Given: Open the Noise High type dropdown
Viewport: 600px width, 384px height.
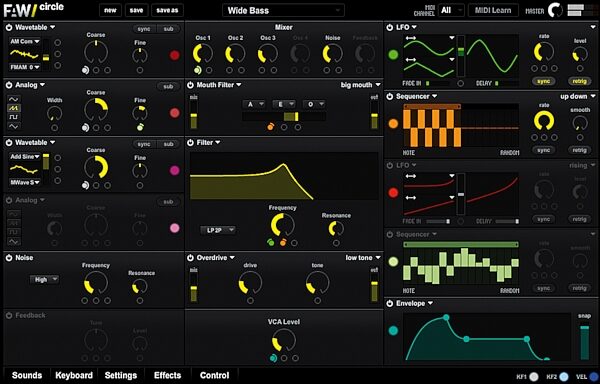Looking at the screenshot, I should pos(44,280).
